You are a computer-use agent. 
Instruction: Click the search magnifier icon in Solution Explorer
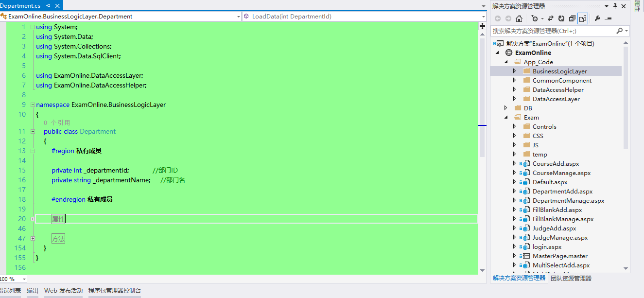pyautogui.click(x=620, y=31)
